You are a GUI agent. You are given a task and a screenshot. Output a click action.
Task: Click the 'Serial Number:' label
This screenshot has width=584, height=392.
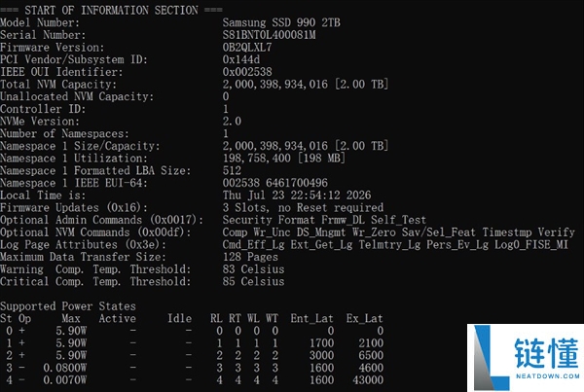(43, 35)
